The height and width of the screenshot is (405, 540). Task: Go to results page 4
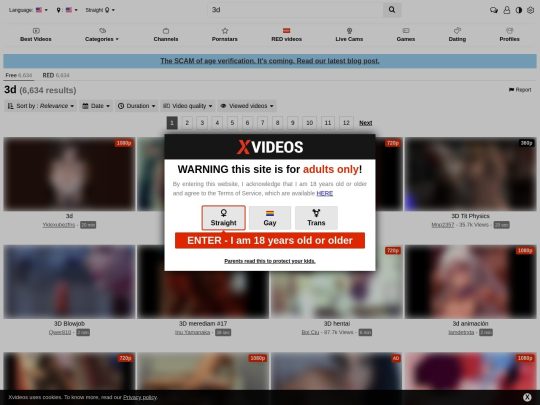click(217, 123)
